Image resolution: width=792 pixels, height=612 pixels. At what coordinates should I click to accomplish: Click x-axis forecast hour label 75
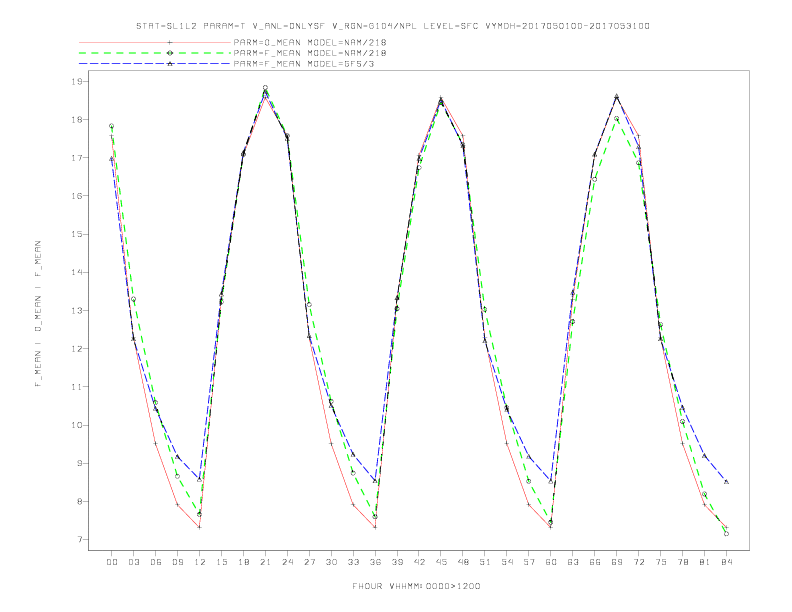661,562
